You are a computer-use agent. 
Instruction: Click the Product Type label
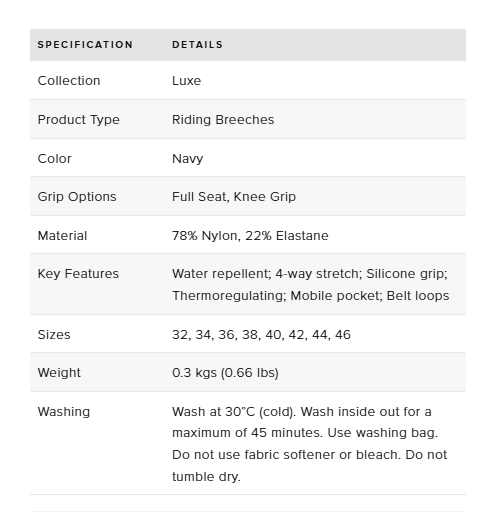[79, 120]
